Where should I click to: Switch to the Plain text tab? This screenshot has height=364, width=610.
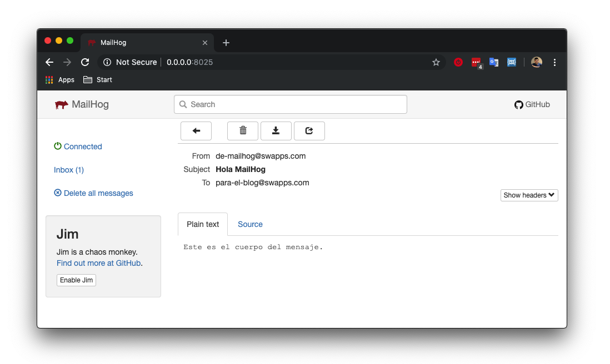click(x=203, y=224)
